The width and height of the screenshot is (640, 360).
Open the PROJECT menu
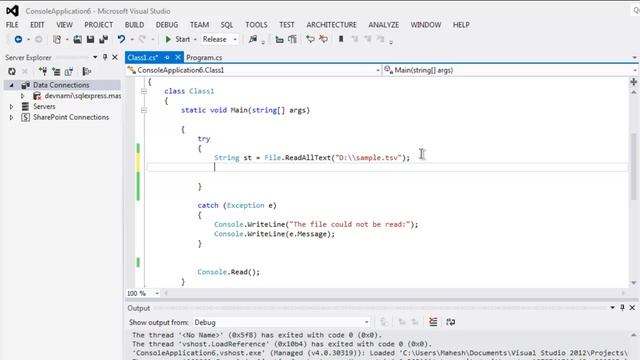coord(98,25)
